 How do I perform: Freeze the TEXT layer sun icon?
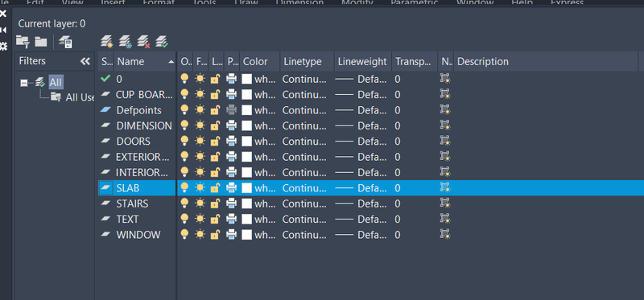pos(200,219)
